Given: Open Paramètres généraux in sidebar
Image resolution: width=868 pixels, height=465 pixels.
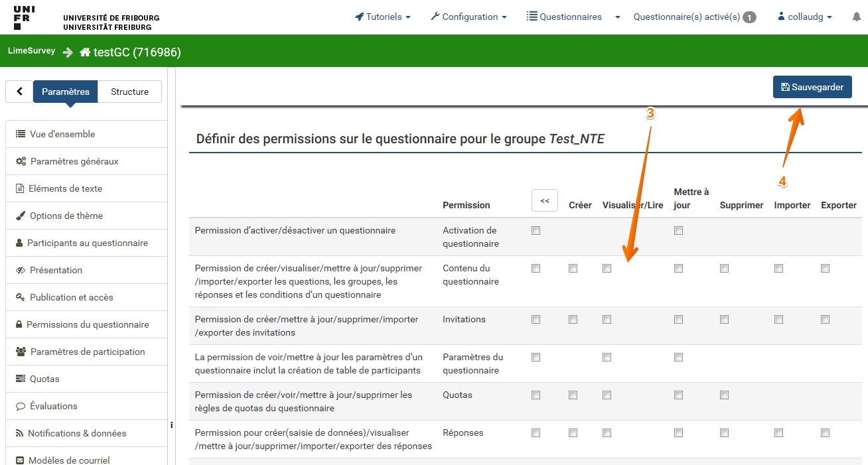Looking at the screenshot, I should click(x=86, y=161).
